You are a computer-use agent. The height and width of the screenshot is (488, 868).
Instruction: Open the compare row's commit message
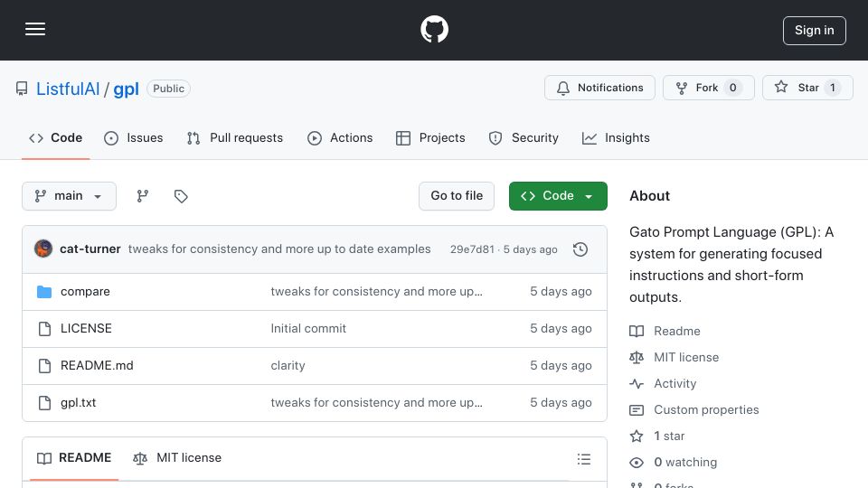coord(376,292)
